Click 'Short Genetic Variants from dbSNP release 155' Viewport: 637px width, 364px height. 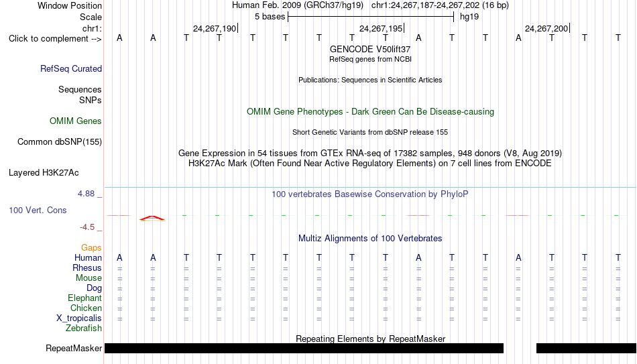pyautogui.click(x=370, y=133)
